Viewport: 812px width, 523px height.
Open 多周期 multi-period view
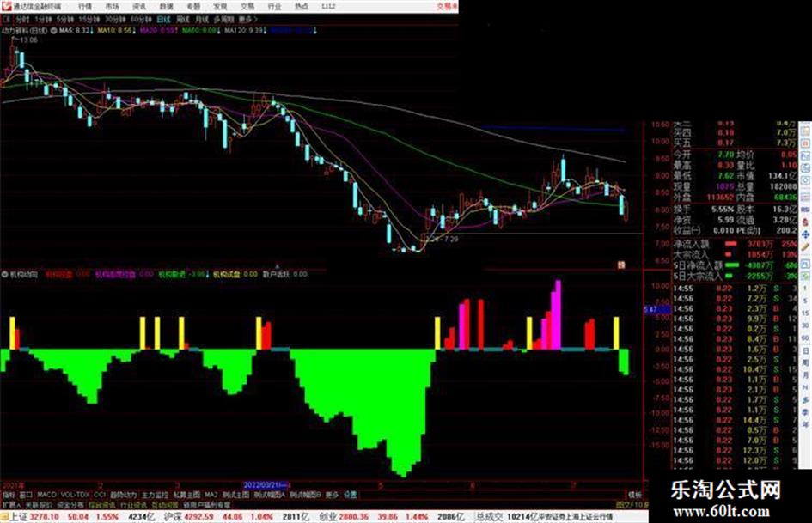tap(223, 20)
